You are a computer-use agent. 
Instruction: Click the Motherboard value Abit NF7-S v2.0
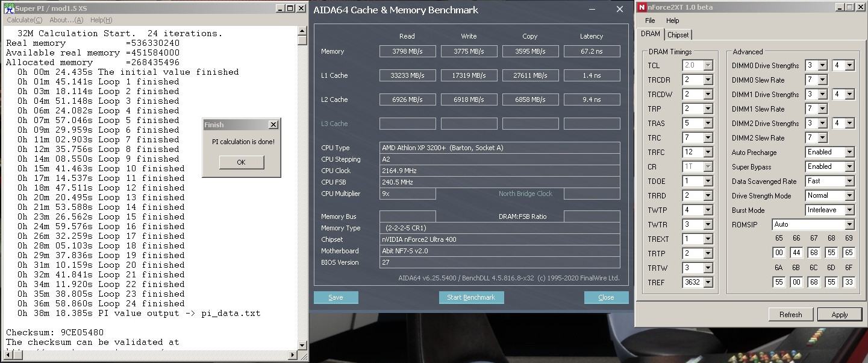pos(499,251)
